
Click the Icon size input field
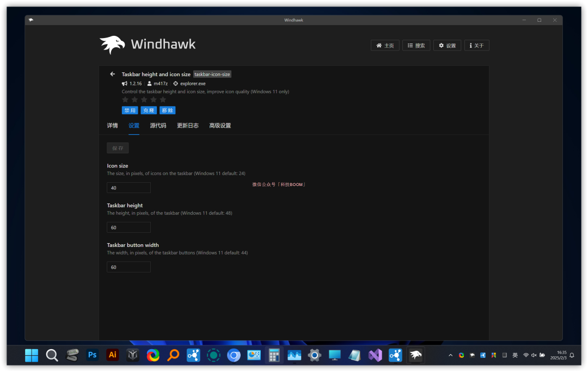click(128, 188)
